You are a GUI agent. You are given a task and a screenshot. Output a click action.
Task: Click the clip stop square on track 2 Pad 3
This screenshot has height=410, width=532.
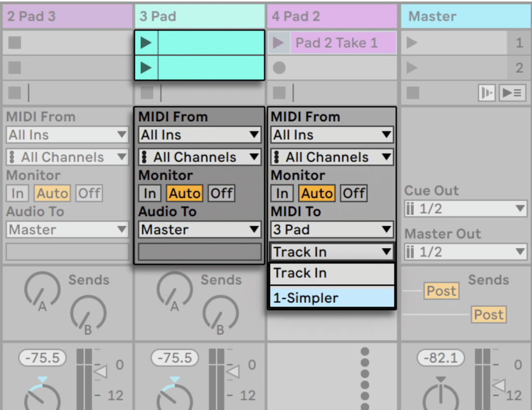(15, 92)
